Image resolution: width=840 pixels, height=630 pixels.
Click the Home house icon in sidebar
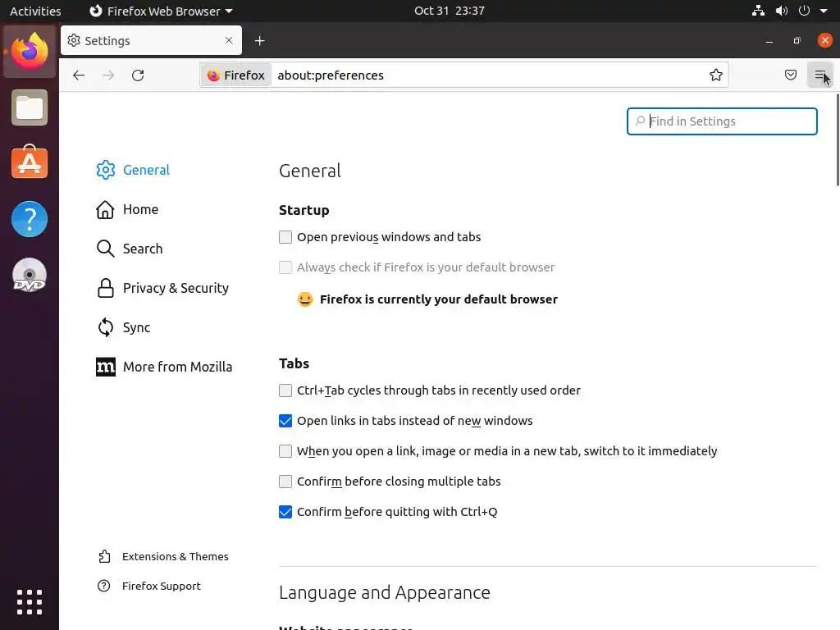[x=105, y=209]
